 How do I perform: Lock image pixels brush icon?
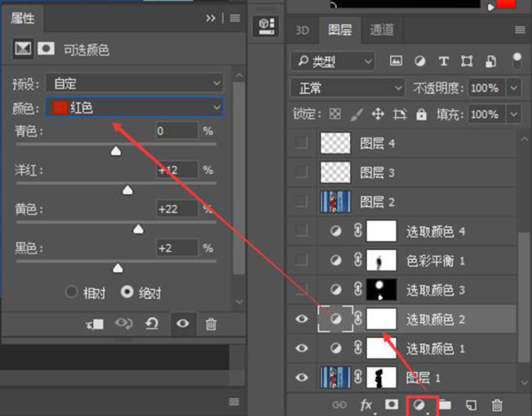click(356, 114)
